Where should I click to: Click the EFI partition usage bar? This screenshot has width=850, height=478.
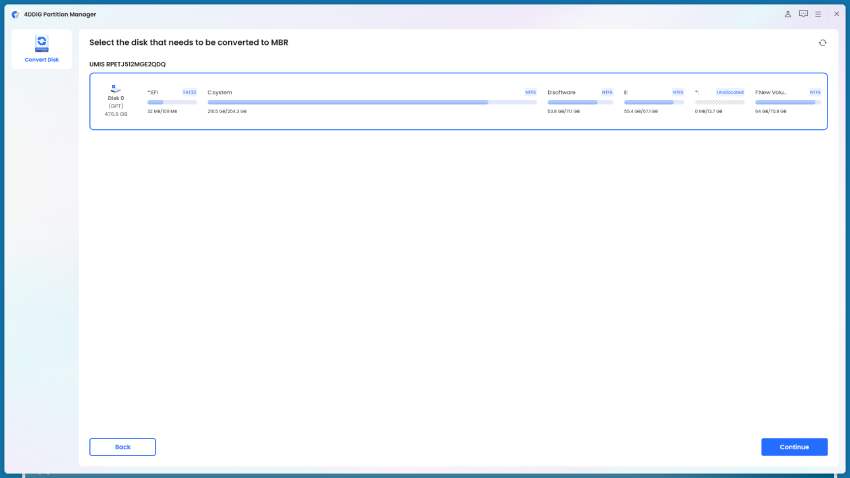(172, 102)
